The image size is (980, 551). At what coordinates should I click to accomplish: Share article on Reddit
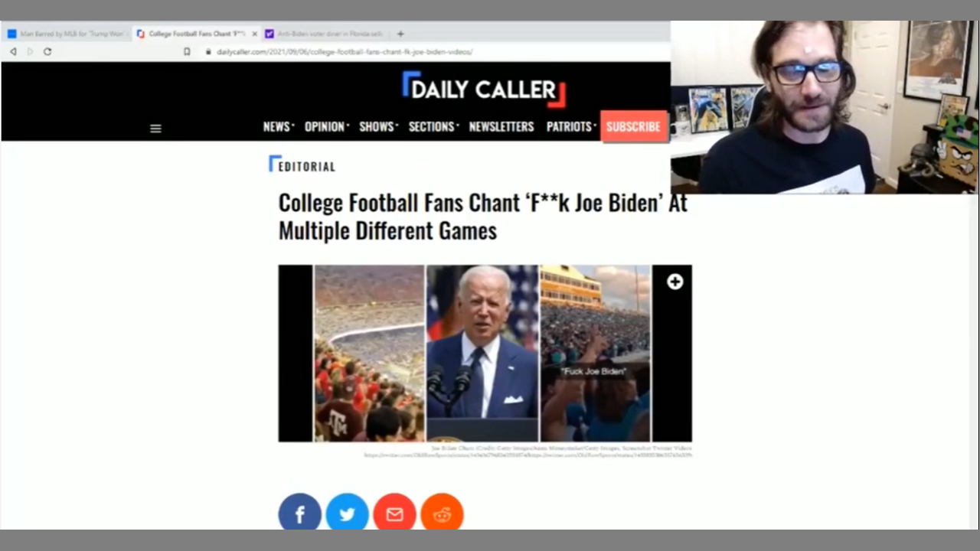[442, 514]
